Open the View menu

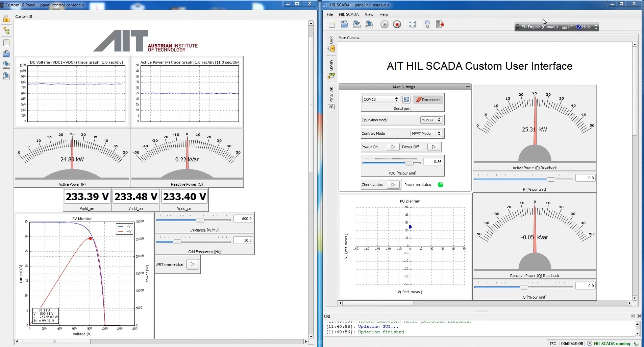(x=369, y=14)
